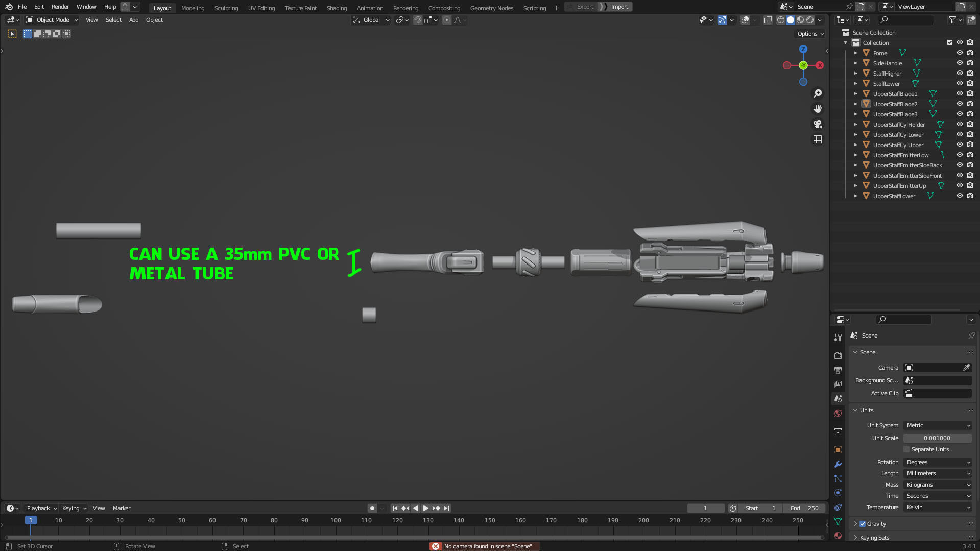Enable the snapping magnet icon
This screenshot has height=551, width=980.
pos(417,20)
